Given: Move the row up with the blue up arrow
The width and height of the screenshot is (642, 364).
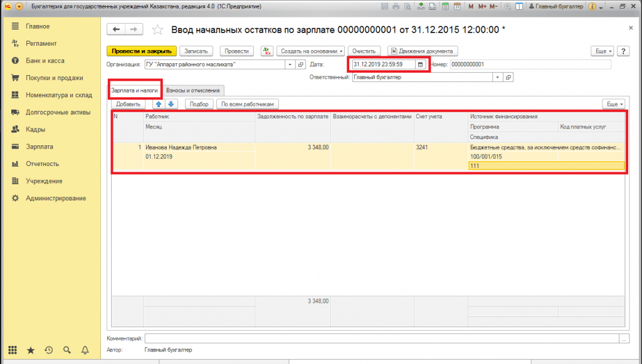Looking at the screenshot, I should coord(159,104).
